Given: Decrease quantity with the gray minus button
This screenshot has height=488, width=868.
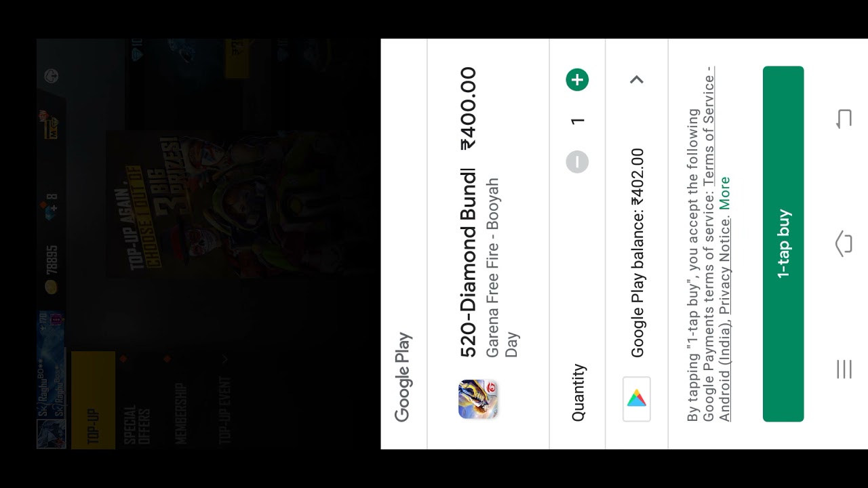Looking at the screenshot, I should (x=577, y=162).
